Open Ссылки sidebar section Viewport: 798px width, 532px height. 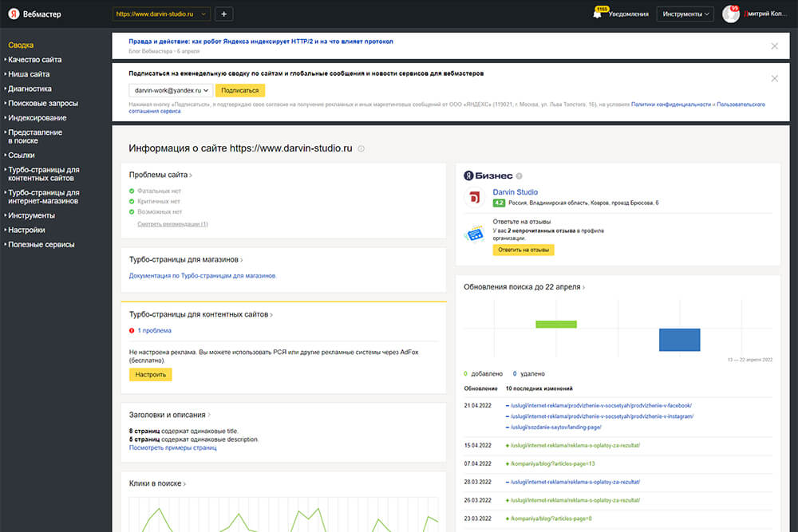[x=22, y=155]
